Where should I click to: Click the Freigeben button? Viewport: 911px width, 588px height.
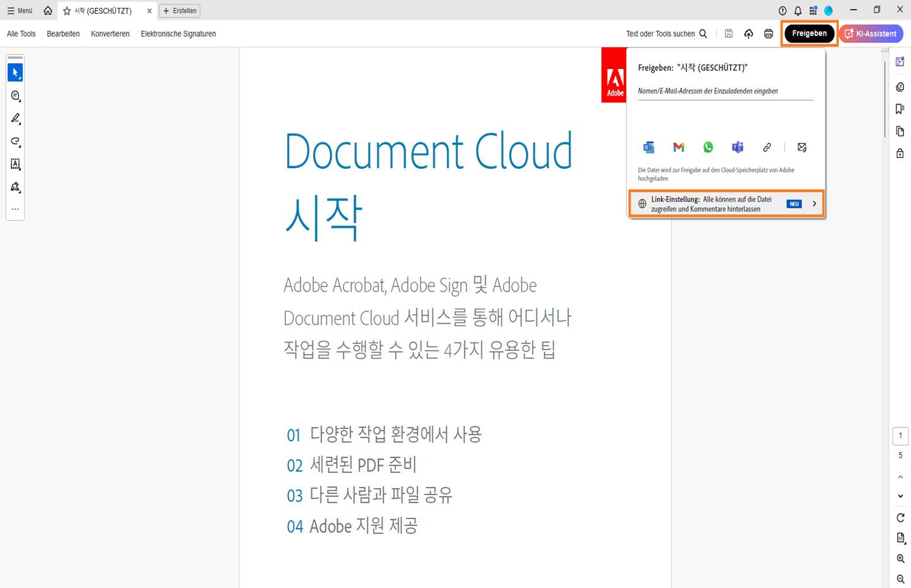coord(809,34)
